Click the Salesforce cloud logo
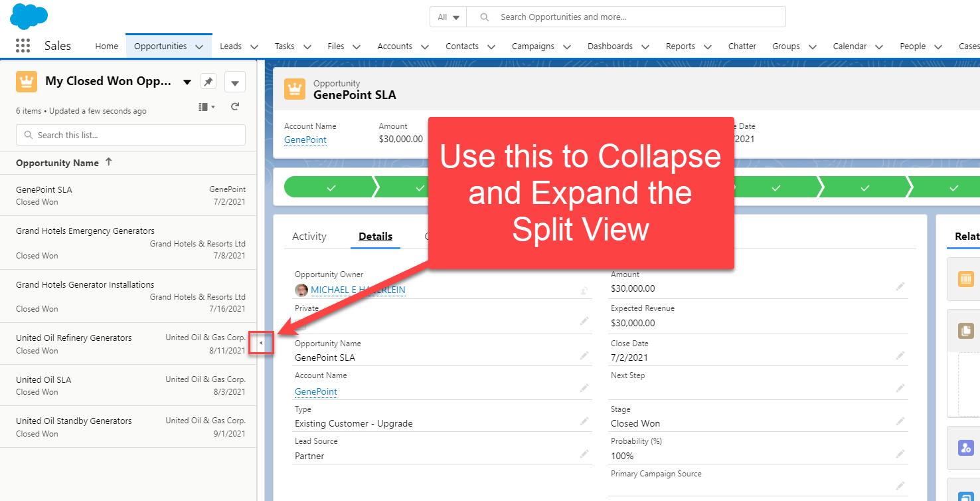 (28, 15)
